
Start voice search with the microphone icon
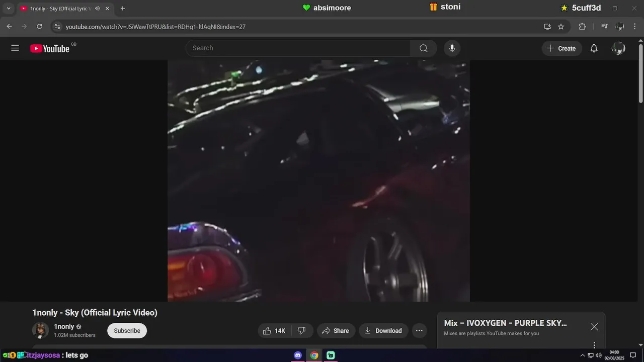click(452, 48)
